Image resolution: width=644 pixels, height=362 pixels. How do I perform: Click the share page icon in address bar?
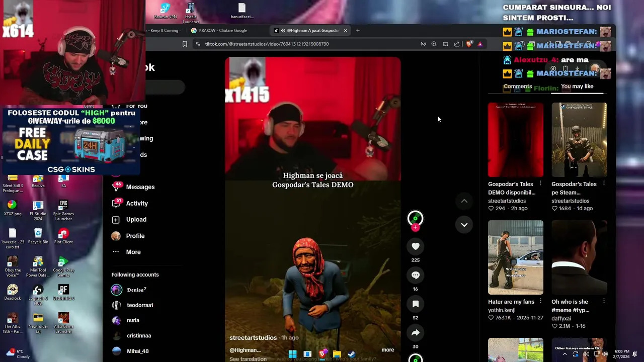(457, 44)
